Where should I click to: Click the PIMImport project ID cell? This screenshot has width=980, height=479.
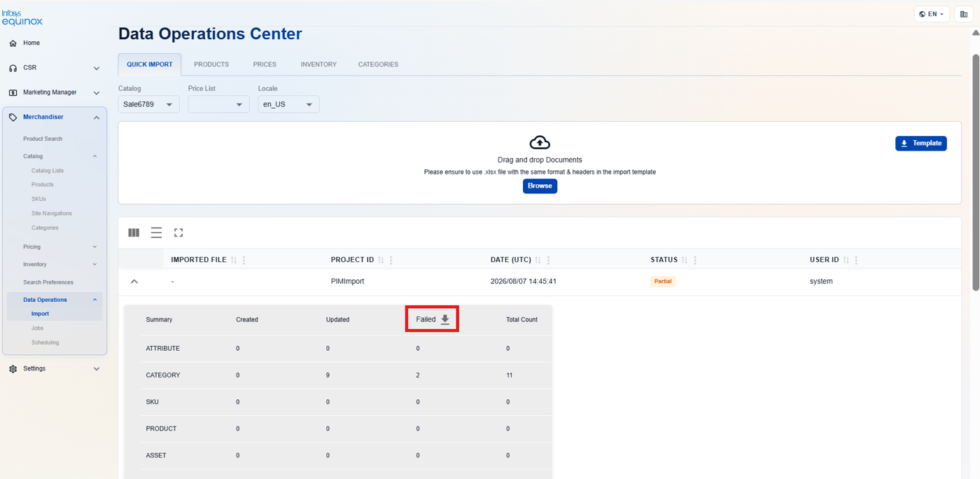347,282
